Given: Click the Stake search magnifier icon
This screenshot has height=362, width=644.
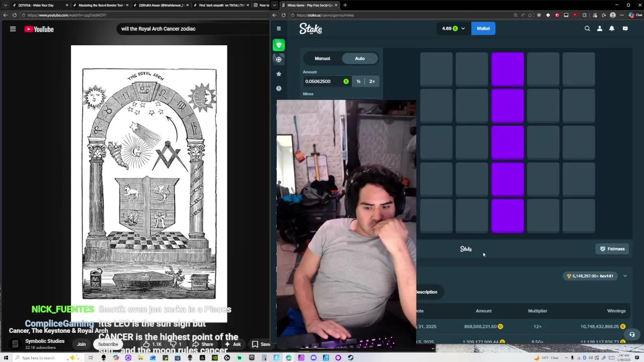Looking at the screenshot, I should pyautogui.click(x=587, y=29).
